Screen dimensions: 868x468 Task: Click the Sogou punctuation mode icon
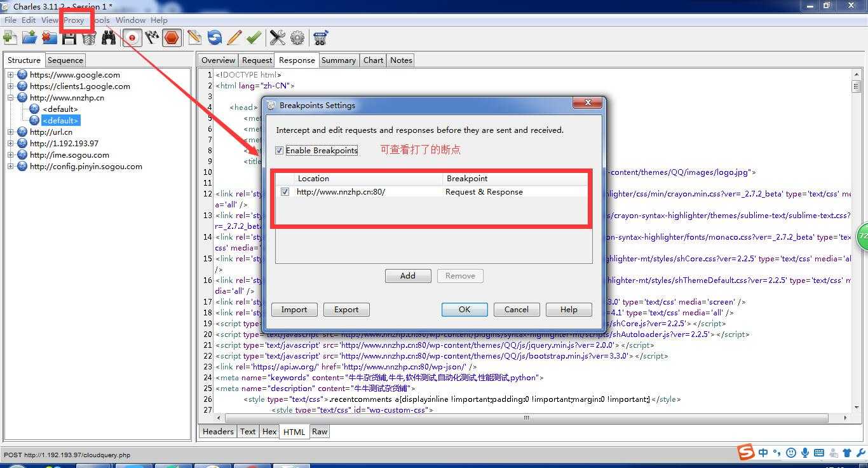tap(777, 453)
